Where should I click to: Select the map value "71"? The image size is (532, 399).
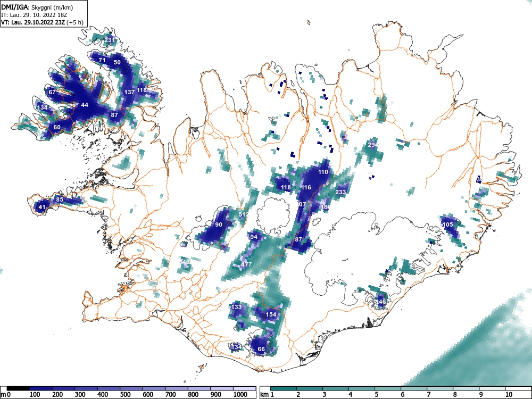point(102,60)
